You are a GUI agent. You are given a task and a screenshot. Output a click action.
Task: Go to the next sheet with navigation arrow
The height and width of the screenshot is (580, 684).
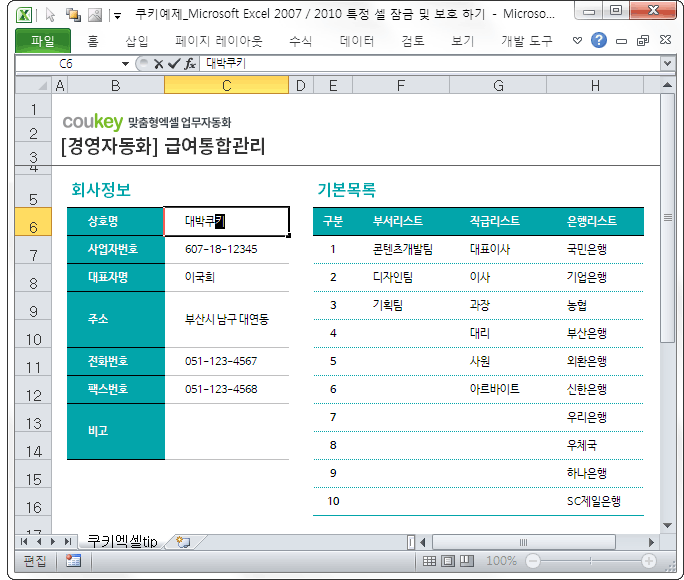click(x=53, y=542)
